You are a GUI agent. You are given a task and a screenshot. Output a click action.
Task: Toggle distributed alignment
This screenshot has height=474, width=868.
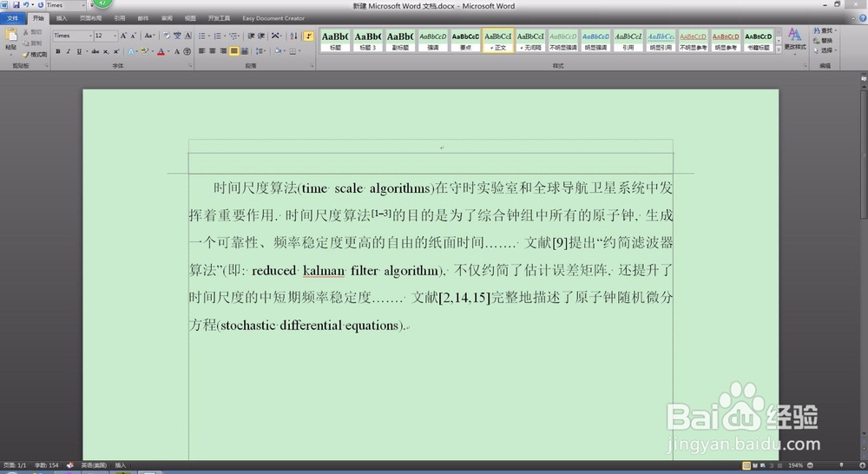point(245,51)
